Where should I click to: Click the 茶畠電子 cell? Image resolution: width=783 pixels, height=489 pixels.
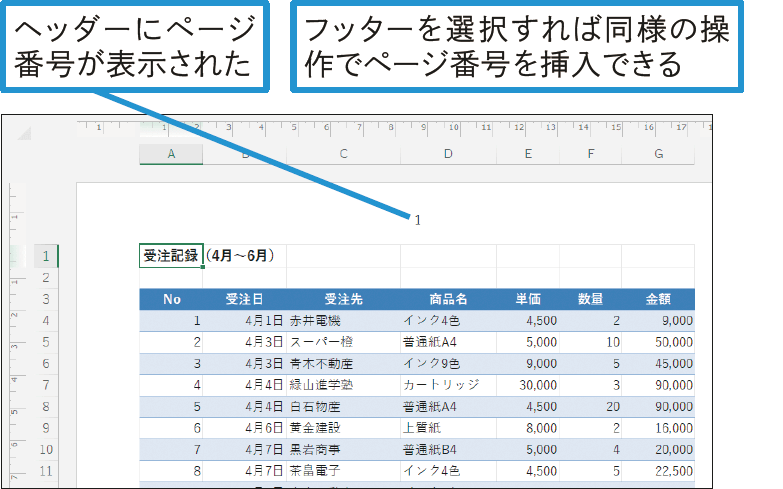tap(344, 471)
